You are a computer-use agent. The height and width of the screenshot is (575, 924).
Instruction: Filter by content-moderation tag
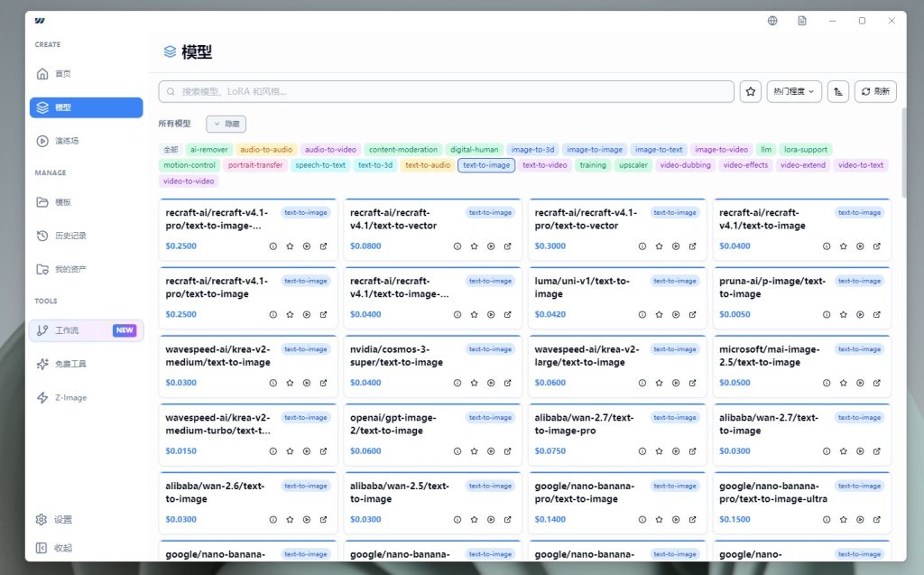403,150
